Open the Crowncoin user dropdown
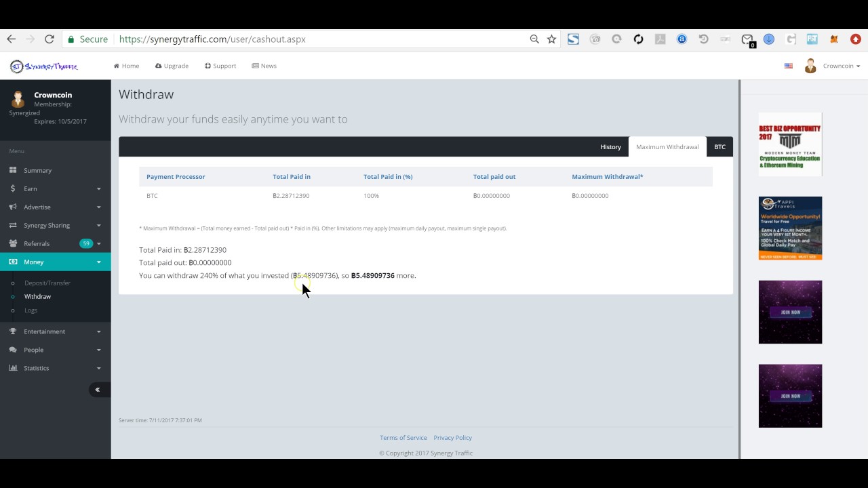868x488 pixels. pos(841,66)
